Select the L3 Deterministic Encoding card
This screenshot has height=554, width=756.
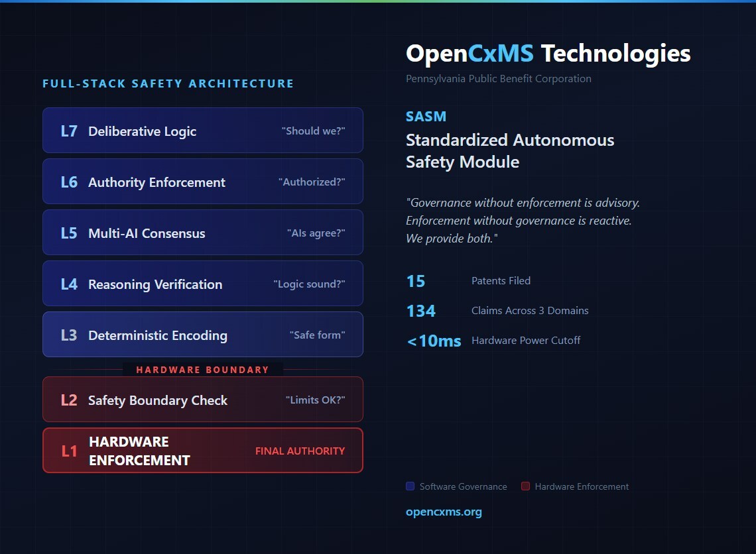[x=202, y=335]
